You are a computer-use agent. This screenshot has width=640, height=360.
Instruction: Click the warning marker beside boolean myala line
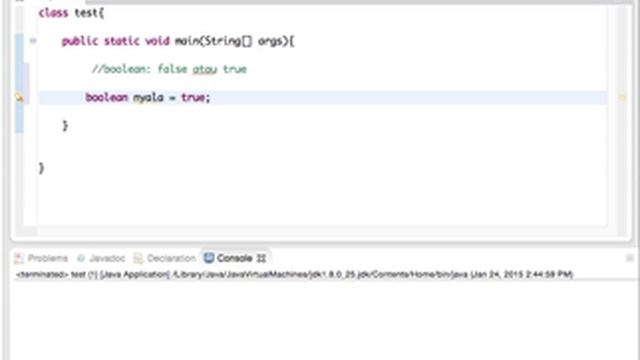pos(20,98)
